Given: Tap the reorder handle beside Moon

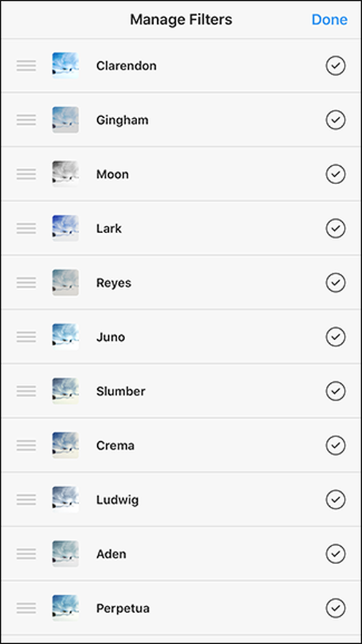Looking at the screenshot, I should (x=26, y=174).
